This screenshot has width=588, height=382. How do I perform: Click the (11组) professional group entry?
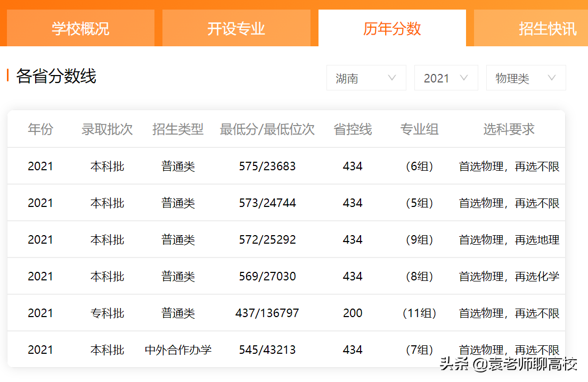419,313
